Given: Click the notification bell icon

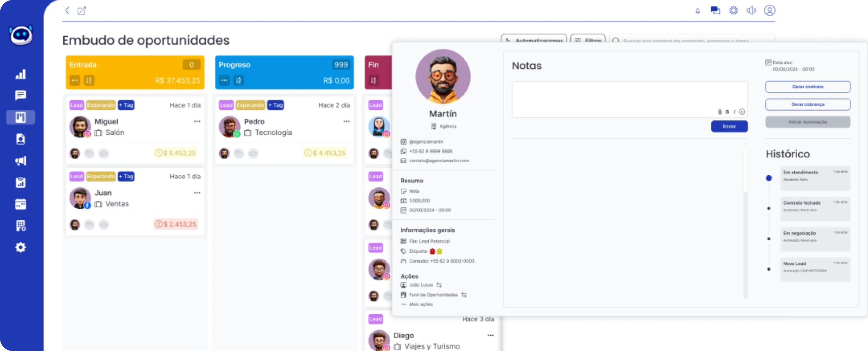Looking at the screenshot, I should (698, 11).
